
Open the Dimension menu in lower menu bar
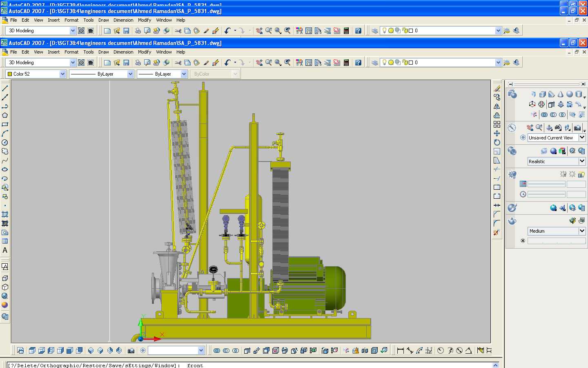(x=123, y=52)
